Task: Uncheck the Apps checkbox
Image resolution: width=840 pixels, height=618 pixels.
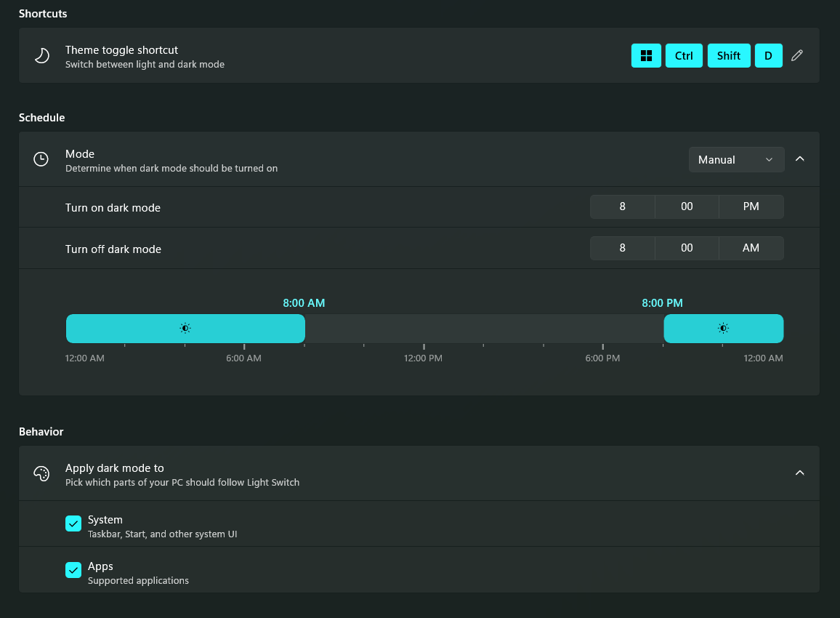Action: click(x=73, y=570)
